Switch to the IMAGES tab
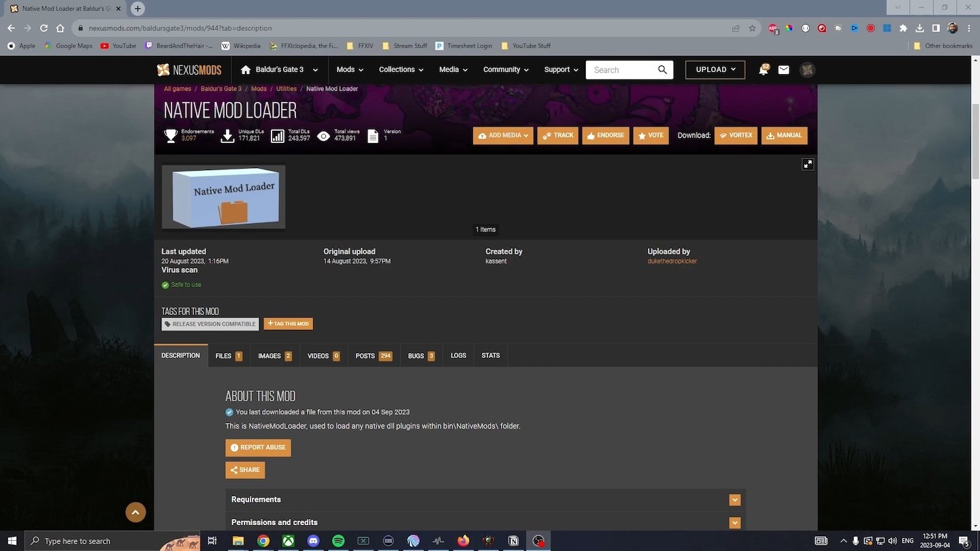The width and height of the screenshot is (980, 551). click(275, 356)
